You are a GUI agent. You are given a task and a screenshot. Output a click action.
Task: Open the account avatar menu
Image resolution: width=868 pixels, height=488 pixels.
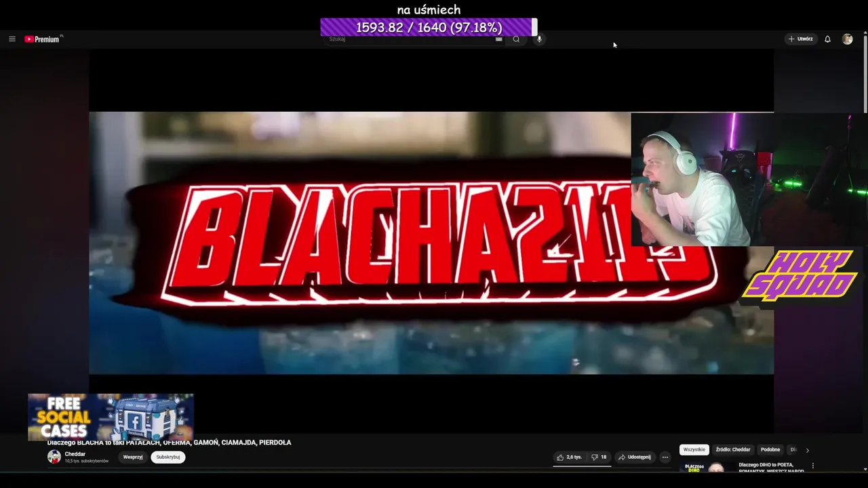[x=847, y=39]
